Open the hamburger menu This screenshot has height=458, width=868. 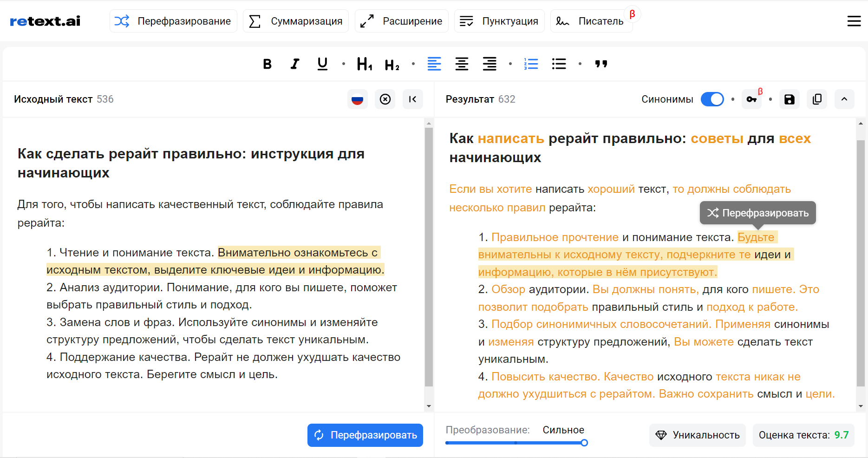point(854,21)
